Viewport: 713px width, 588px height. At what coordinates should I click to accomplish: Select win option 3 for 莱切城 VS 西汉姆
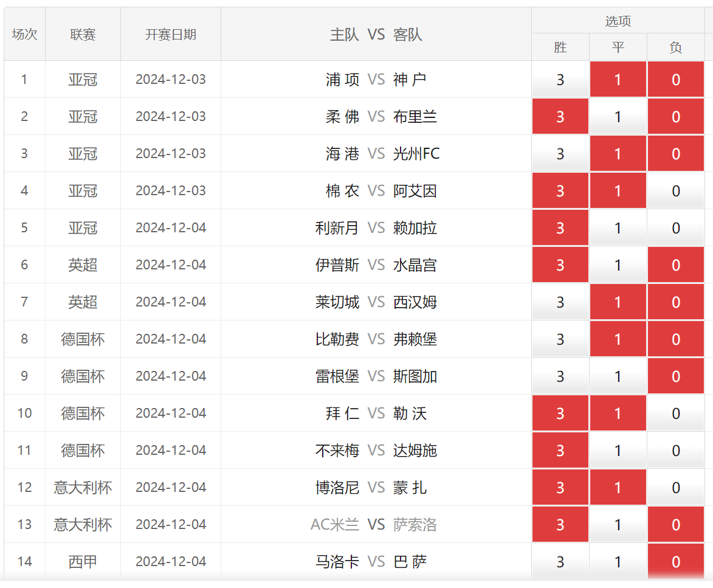560,302
